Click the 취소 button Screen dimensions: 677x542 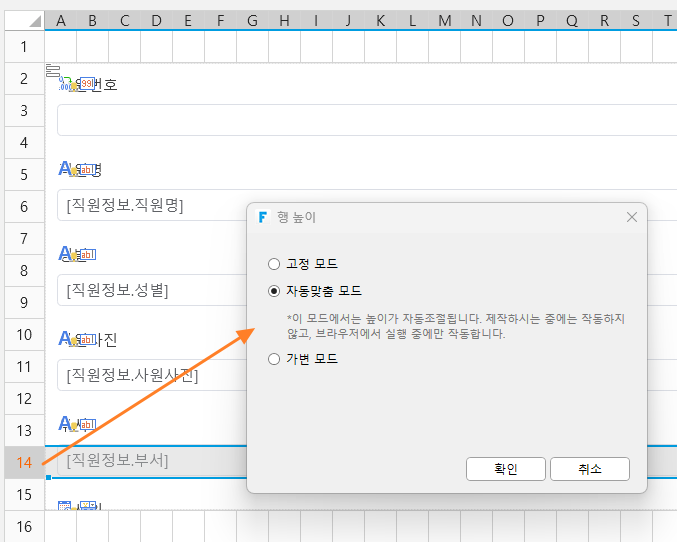[x=590, y=469]
